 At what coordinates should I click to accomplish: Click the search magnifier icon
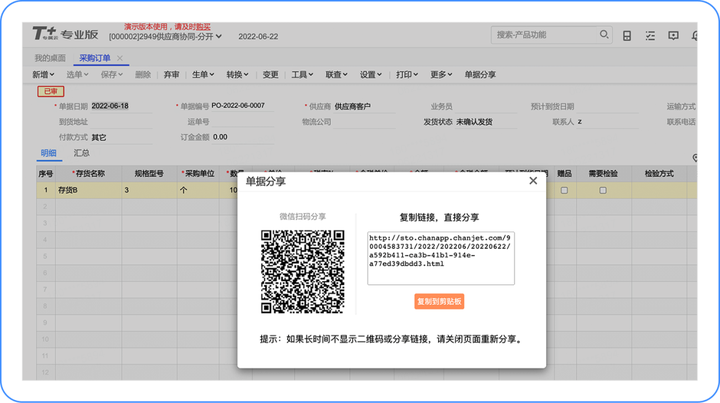(x=604, y=34)
